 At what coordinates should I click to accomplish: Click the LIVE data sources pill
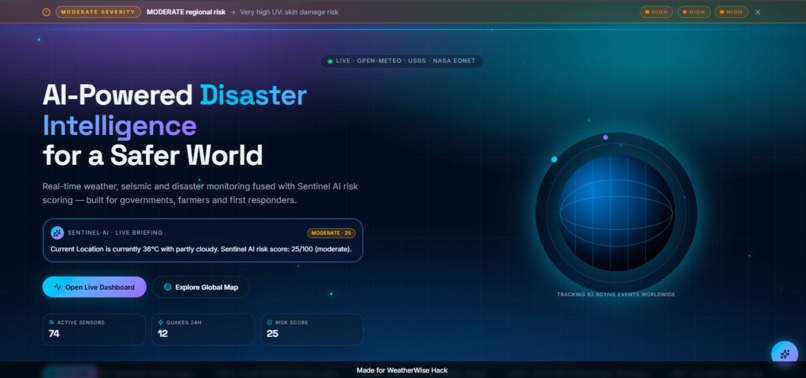coord(402,61)
